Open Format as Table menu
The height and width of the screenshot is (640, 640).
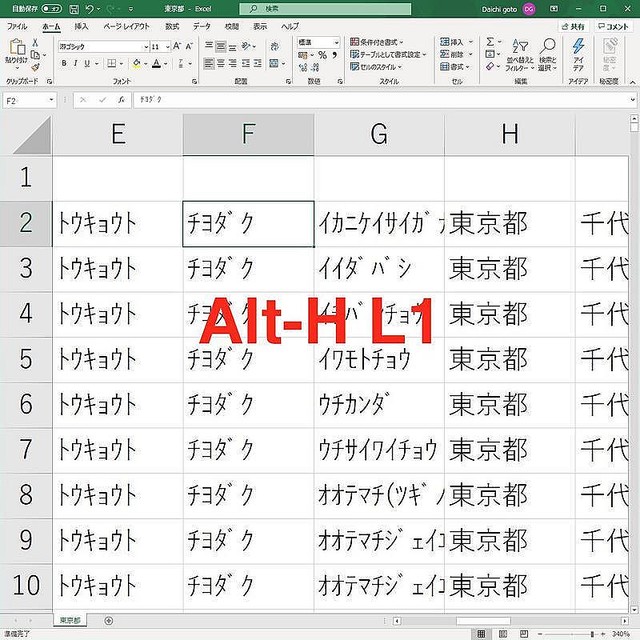[388, 54]
